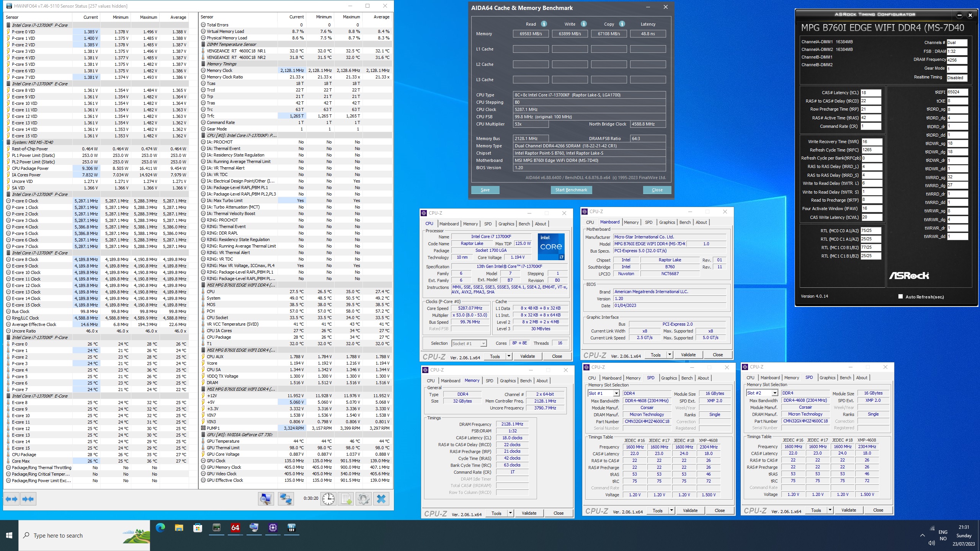Image resolution: width=980 pixels, height=551 pixels.
Task: Open the Slot #1 memory slot dropdown
Action: pyautogui.click(x=604, y=393)
